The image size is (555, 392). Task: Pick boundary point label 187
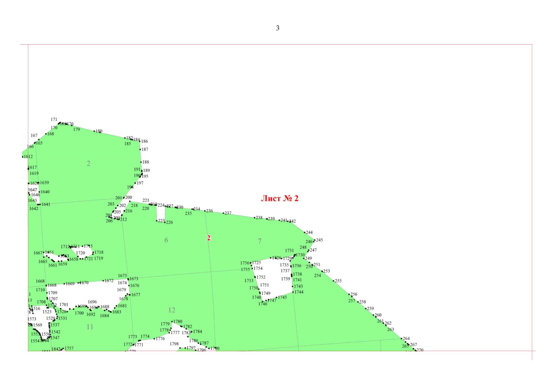click(145, 149)
